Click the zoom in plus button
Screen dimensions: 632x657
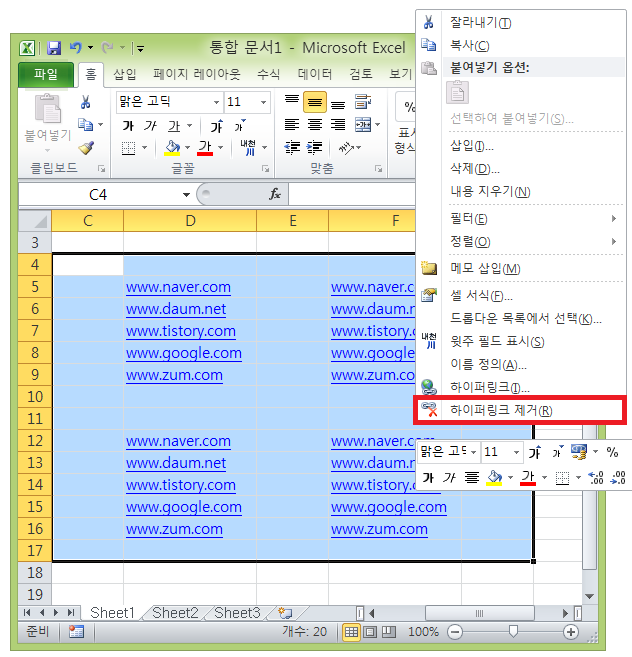pyautogui.click(x=571, y=631)
